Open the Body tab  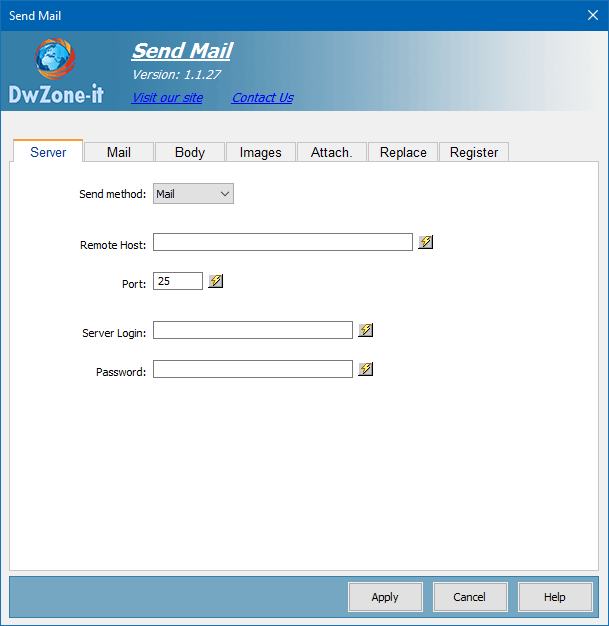(190, 152)
